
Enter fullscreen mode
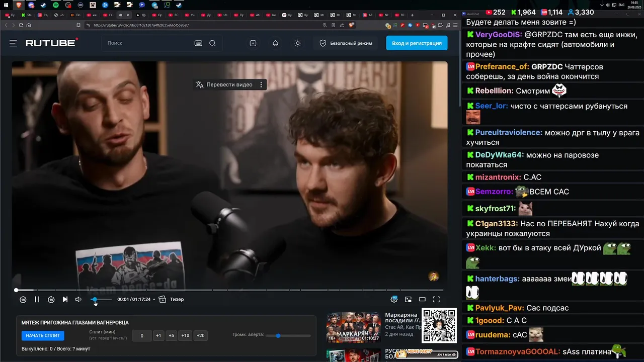pyautogui.click(x=436, y=299)
